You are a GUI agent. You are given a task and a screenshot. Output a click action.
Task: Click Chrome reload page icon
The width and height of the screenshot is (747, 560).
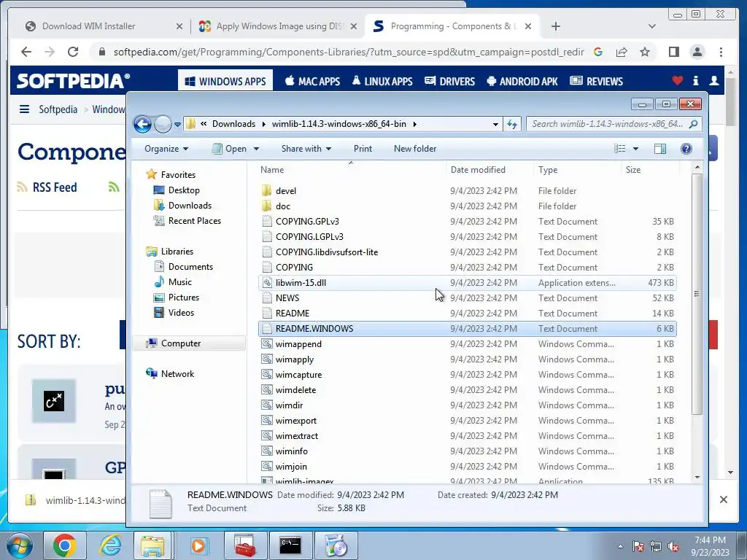[x=73, y=52]
